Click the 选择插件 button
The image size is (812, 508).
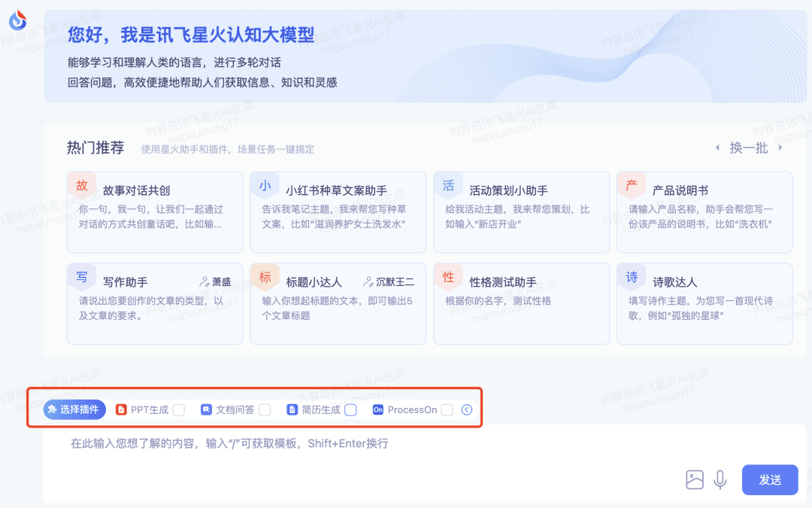pos(74,409)
